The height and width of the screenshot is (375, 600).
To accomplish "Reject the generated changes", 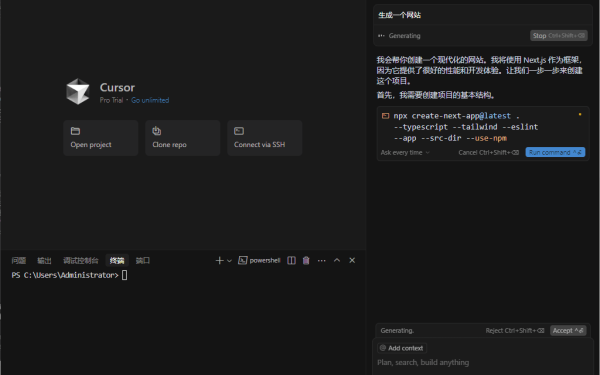I will [515, 331].
